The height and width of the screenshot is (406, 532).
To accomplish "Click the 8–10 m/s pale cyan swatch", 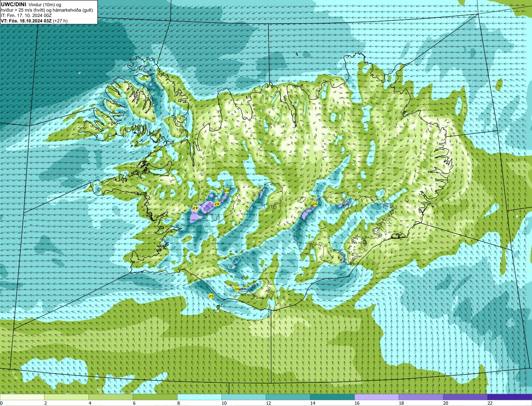I will pyautogui.click(x=199, y=397).
